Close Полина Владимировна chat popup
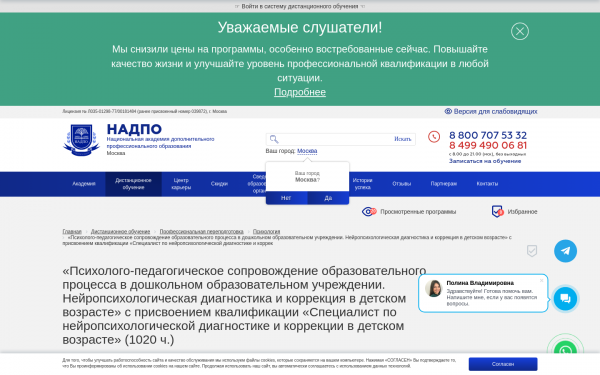600x375 pixels. point(541,280)
